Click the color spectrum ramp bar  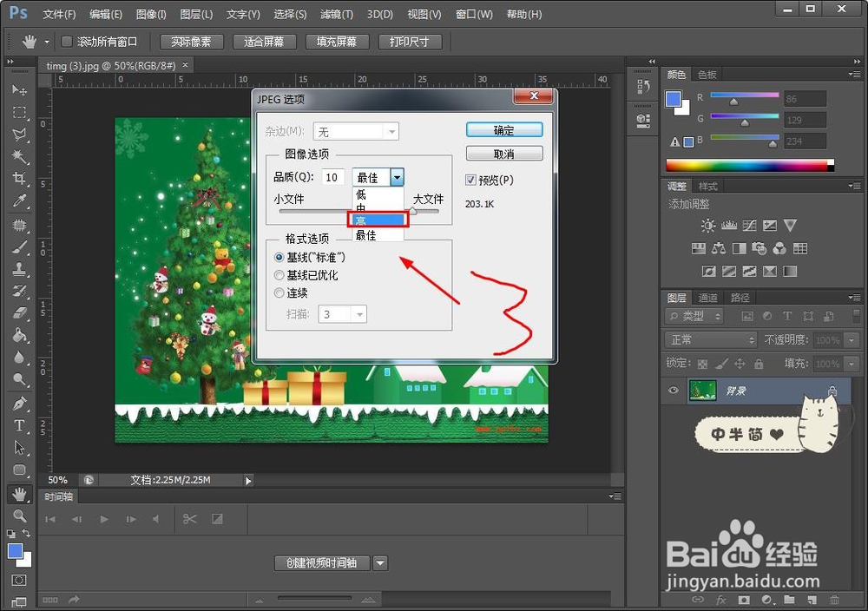point(750,165)
